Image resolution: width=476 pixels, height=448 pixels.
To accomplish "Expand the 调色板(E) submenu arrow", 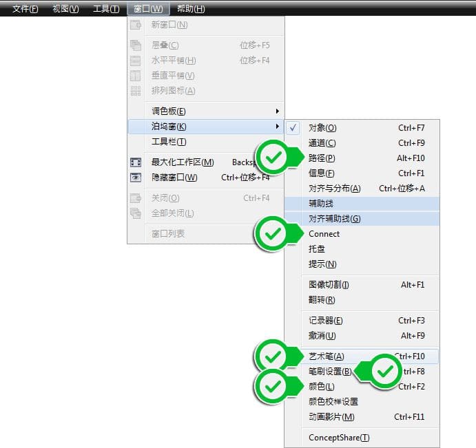I will point(278,111).
